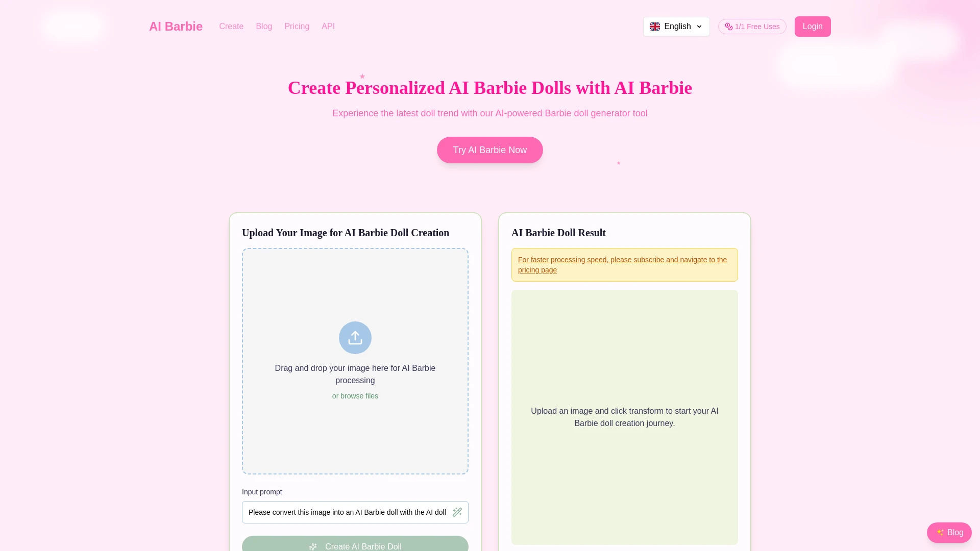Open the API navigation item
Screen dimensions: 980x551
tap(328, 26)
